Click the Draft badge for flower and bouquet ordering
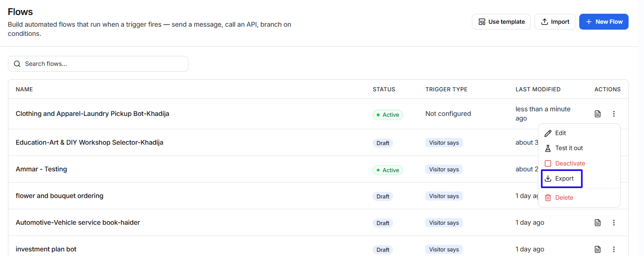The height and width of the screenshot is (256, 644). 383,196
